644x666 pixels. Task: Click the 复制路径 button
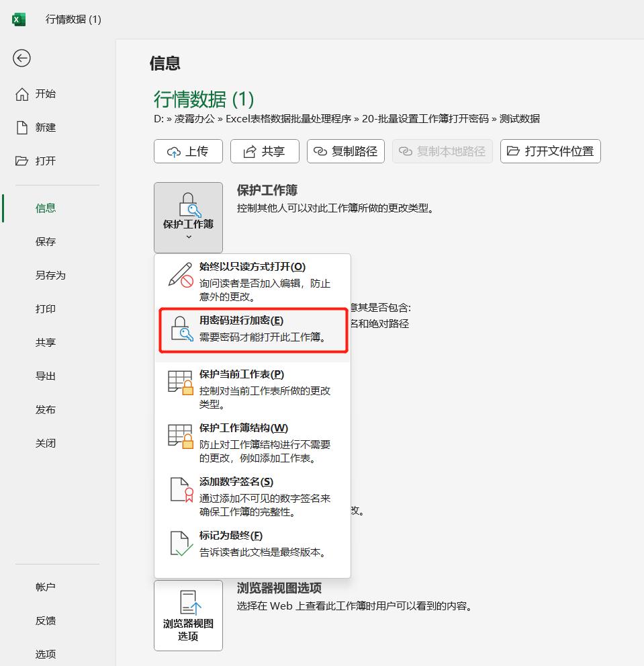point(345,151)
